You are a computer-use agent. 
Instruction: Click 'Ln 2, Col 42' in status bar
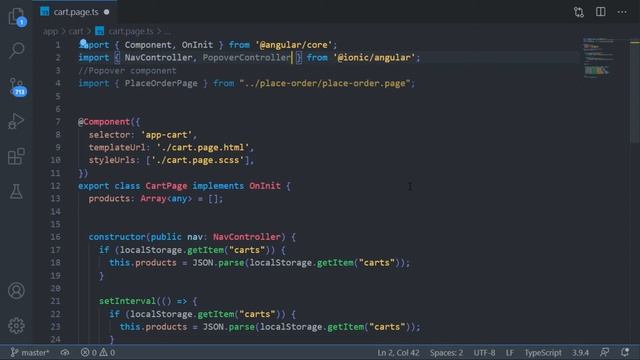pyautogui.click(x=398, y=352)
